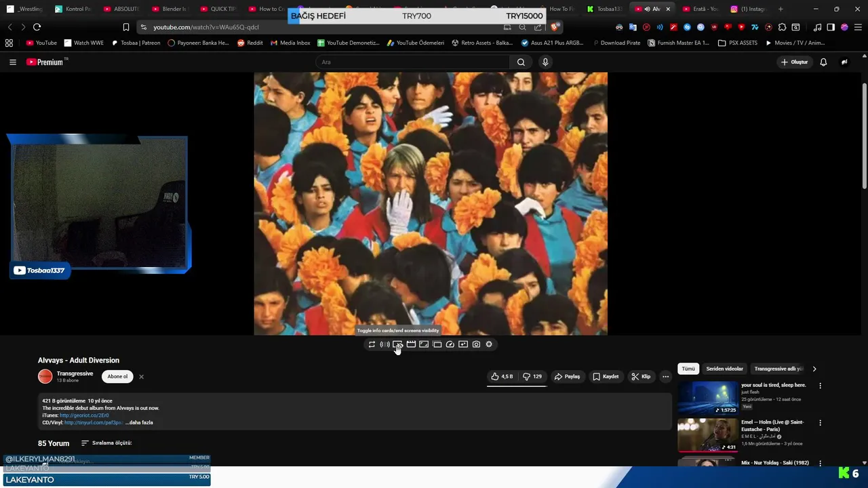
Task: Open Download Pirate bookmark
Action: click(616, 43)
